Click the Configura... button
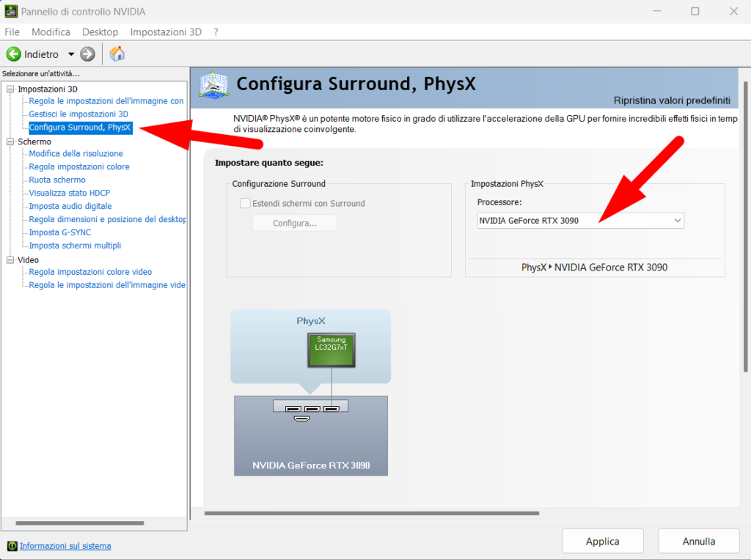751x560 pixels. [295, 223]
